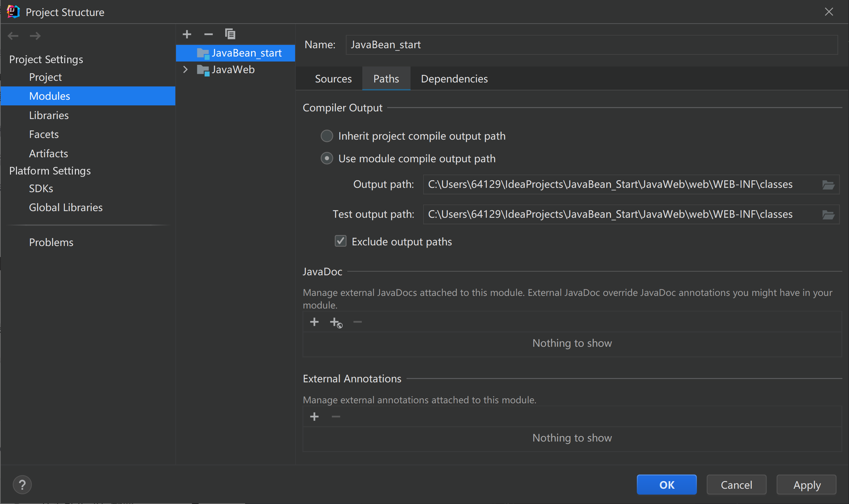The image size is (849, 504).
Task: Click the copy module icon
Action: [x=230, y=34]
